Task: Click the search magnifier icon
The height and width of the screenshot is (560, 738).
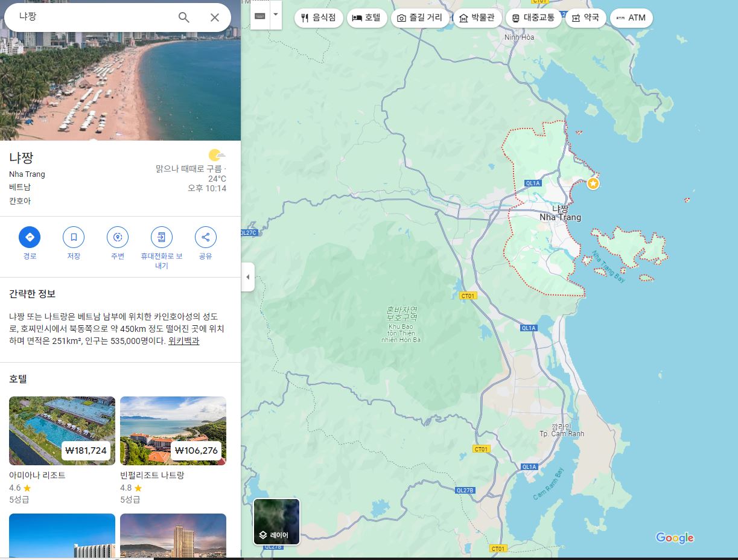Action: [184, 17]
